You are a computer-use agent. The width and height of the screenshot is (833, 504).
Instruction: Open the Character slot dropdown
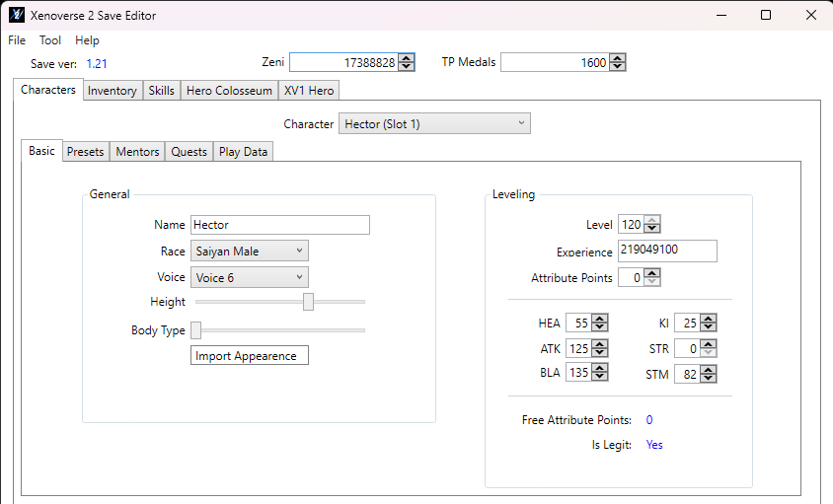coord(434,124)
